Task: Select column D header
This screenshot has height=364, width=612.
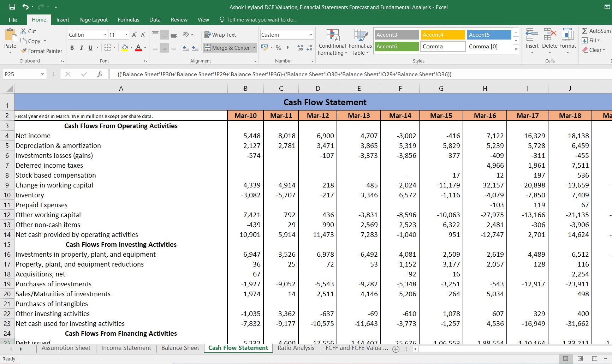Action: pyautogui.click(x=318, y=89)
